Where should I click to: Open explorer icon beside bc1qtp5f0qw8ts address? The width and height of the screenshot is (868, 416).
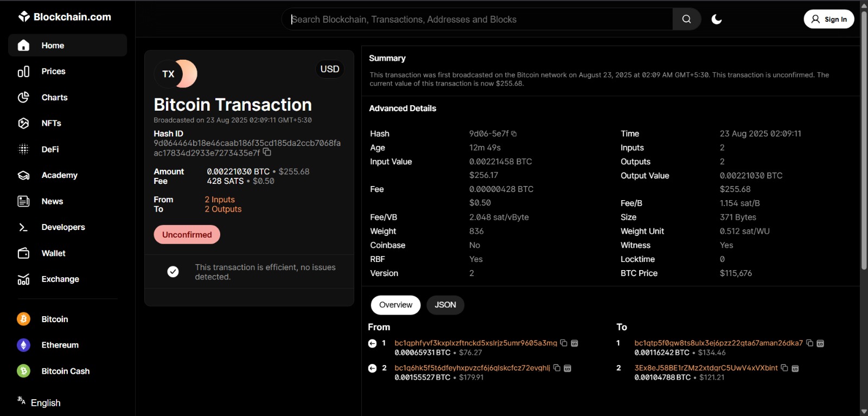point(820,343)
